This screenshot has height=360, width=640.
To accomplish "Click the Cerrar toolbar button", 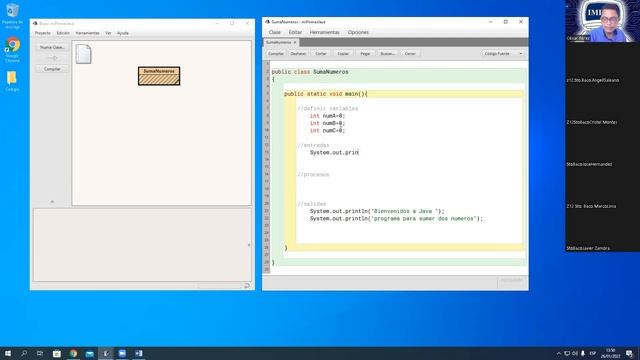I will point(410,53).
